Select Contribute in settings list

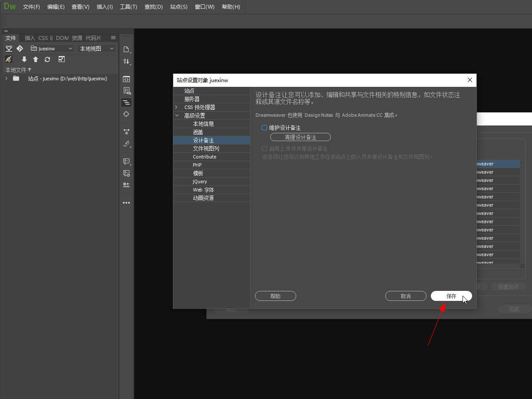[211, 157]
